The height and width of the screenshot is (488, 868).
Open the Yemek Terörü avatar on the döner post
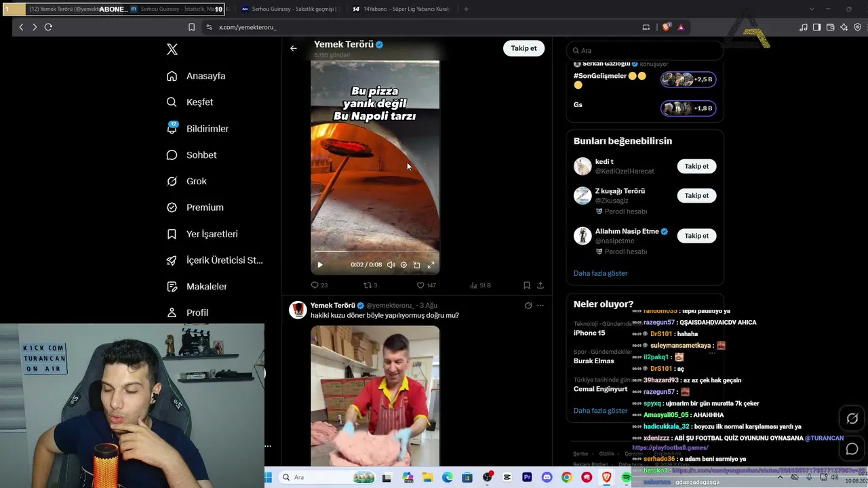(298, 310)
